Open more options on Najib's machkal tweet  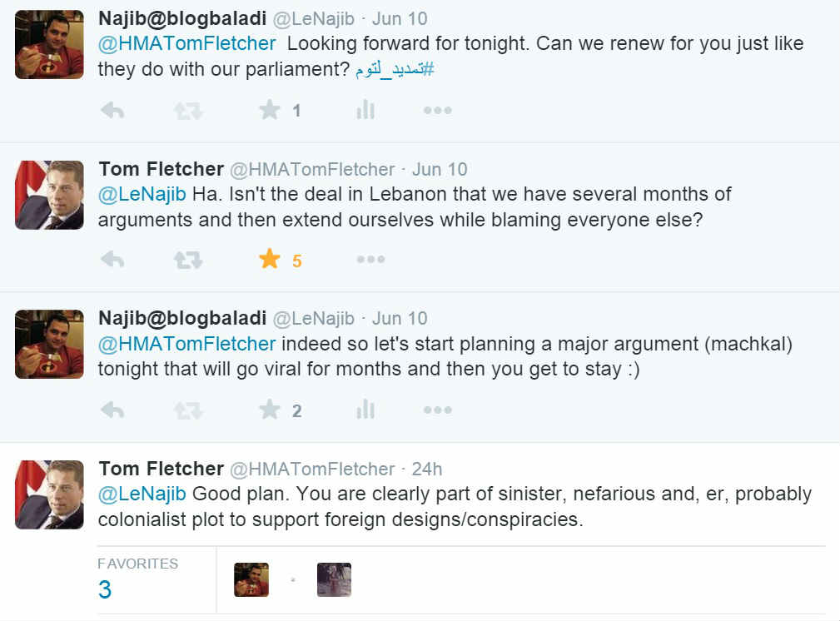[437, 410]
